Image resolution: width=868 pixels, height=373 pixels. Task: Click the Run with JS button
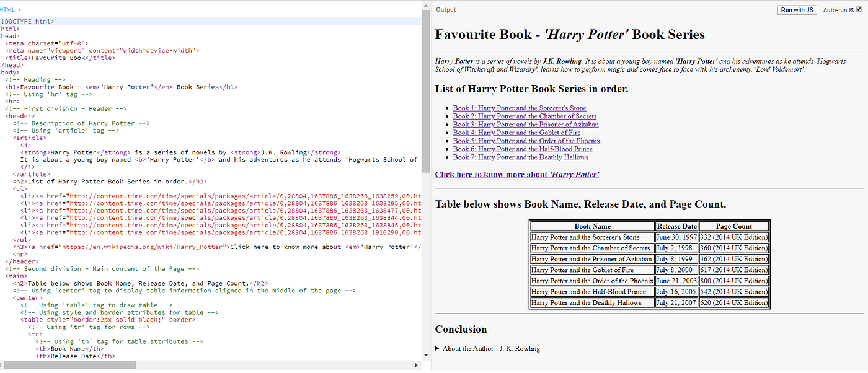pos(798,10)
